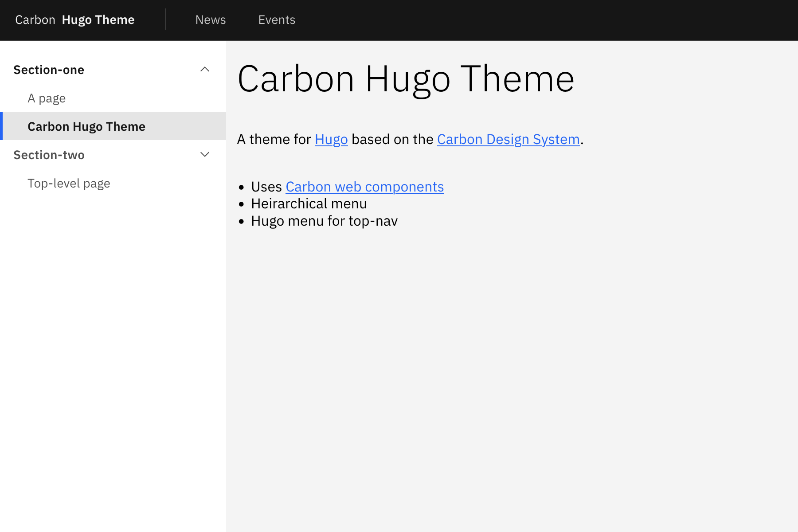The height and width of the screenshot is (532, 798).
Task: Click 'Heirarchical menu' list item text
Action: point(309,204)
